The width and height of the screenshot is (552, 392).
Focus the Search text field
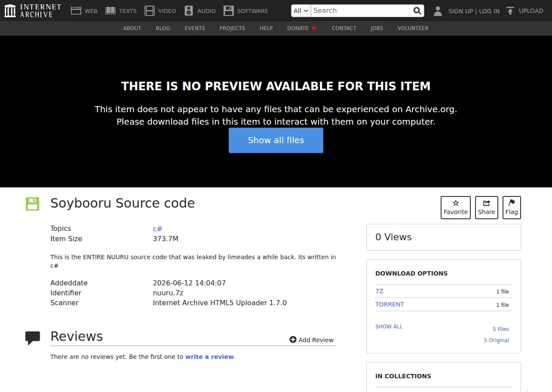click(x=361, y=11)
